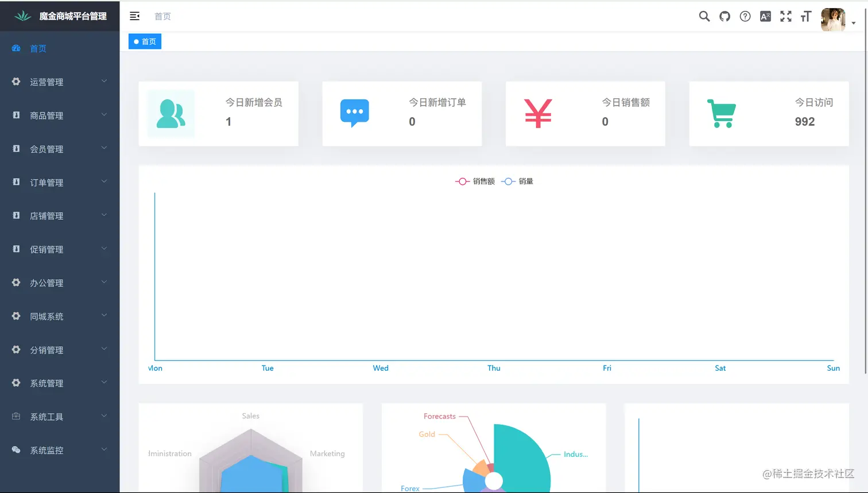This screenshot has height=493, width=868.
Task: Click the gear icon beside 同城系统
Action: 16,316
